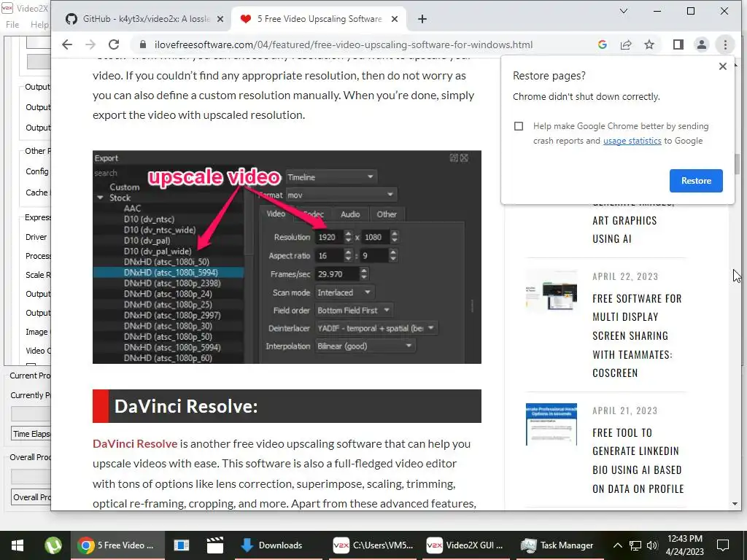Click the CoScreen article thumbnail
The width and height of the screenshot is (747, 560).
[551, 290]
